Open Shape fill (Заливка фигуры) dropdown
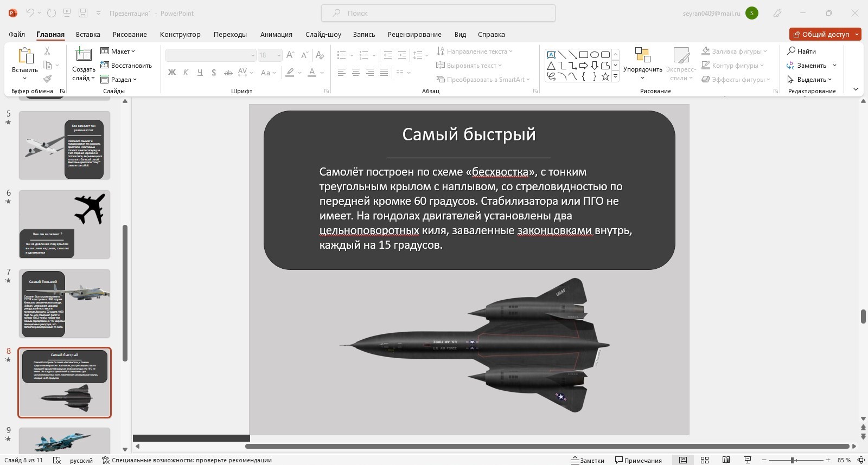The height and width of the screenshot is (465, 868). coord(735,51)
